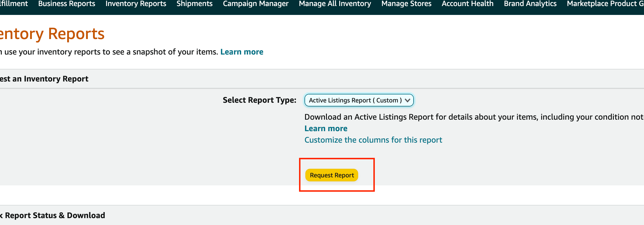This screenshot has width=644, height=225.
Task: Go to the Shipments menu item
Action: pyautogui.click(x=195, y=4)
